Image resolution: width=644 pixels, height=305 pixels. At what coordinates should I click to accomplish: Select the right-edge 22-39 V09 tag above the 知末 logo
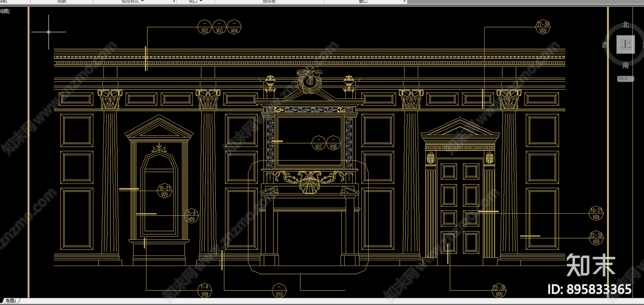coord(596,238)
